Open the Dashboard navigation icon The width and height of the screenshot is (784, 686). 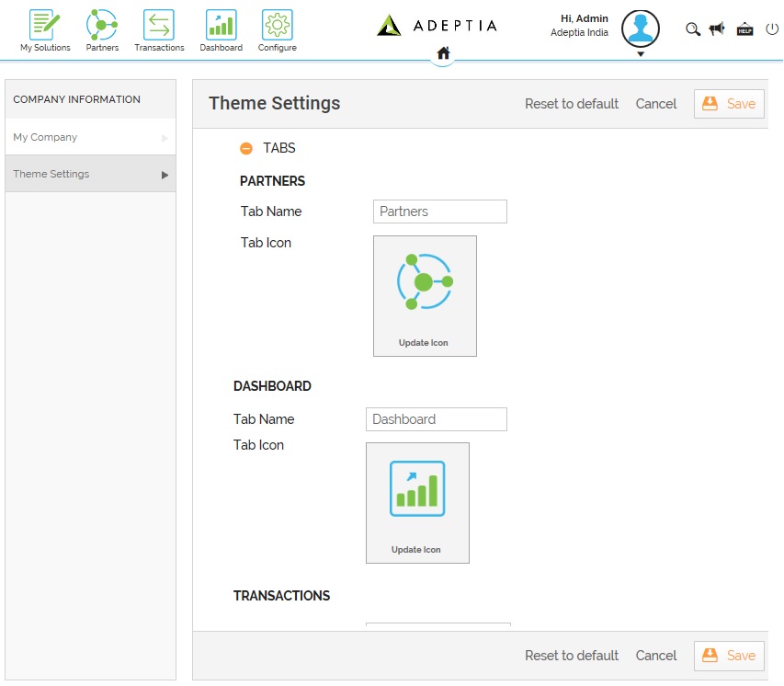(x=221, y=30)
